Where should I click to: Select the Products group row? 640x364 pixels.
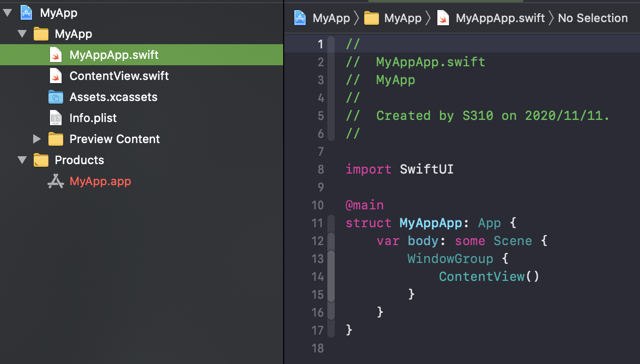142,160
